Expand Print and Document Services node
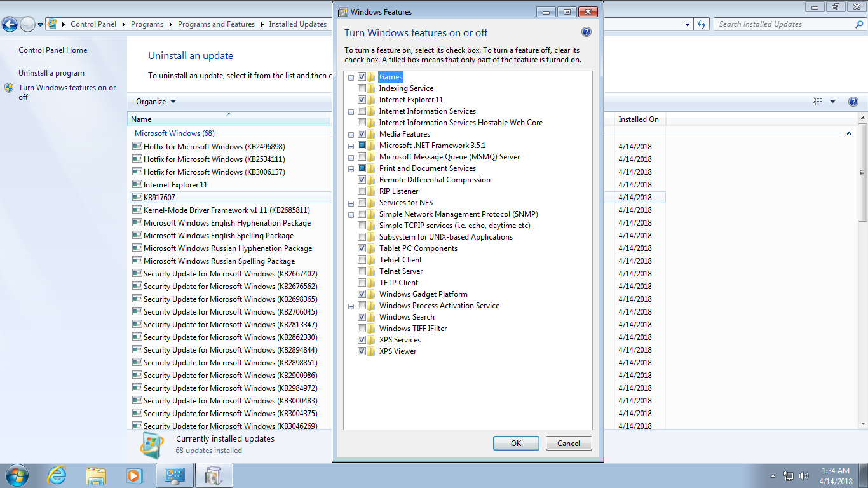868x488 pixels. click(x=351, y=169)
